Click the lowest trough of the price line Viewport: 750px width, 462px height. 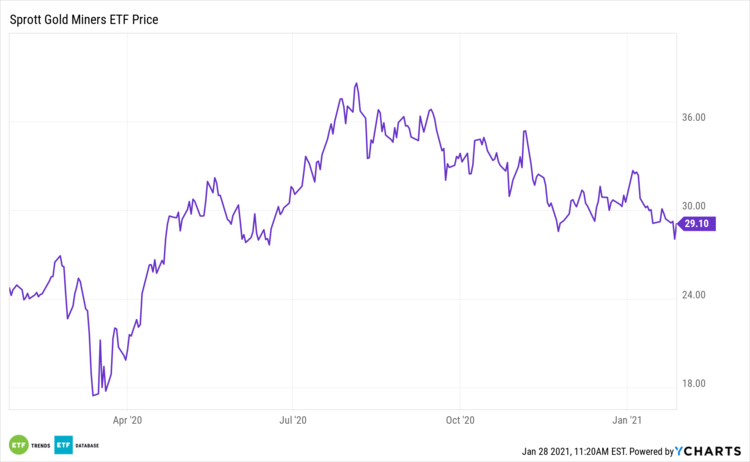click(93, 396)
